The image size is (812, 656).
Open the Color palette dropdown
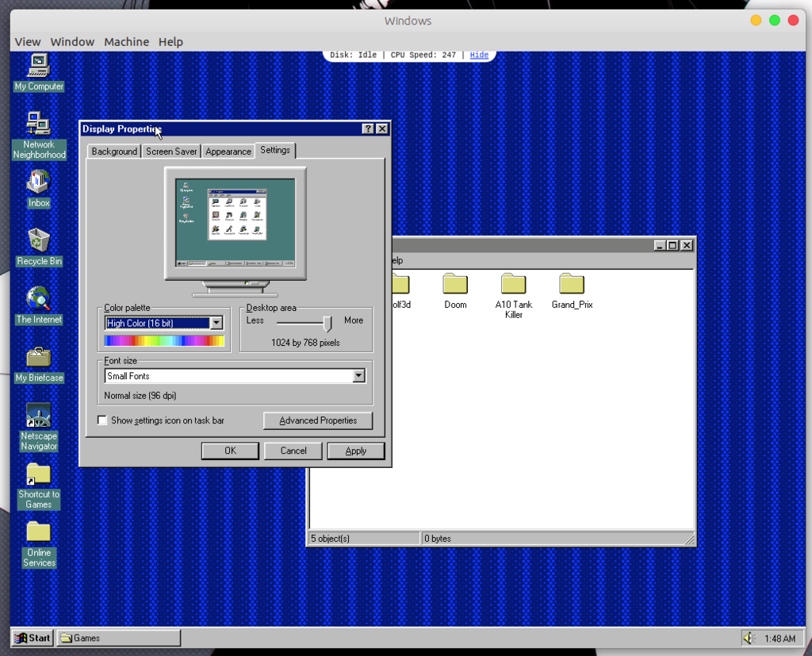(216, 322)
